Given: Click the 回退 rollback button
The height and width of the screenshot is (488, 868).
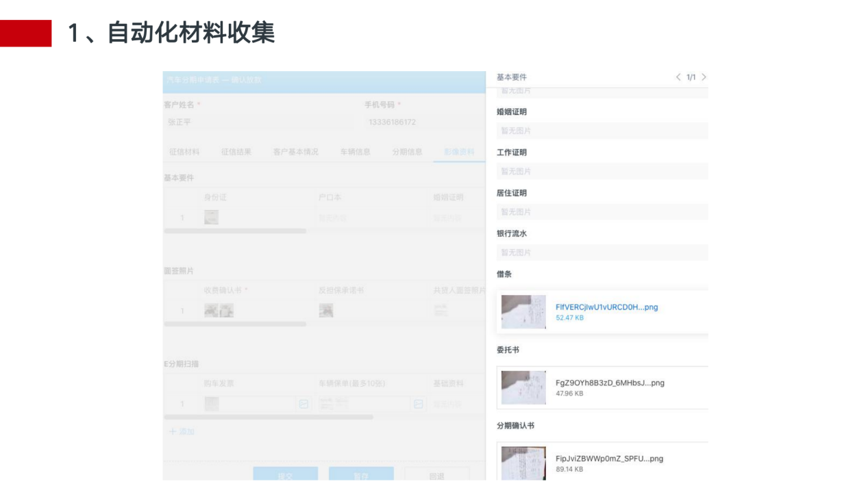Looking at the screenshot, I should click(x=436, y=475).
